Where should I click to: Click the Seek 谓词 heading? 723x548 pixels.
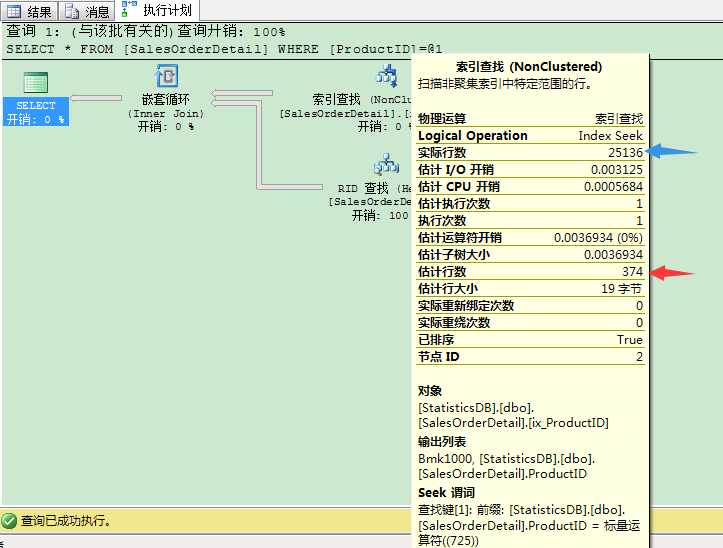pyautogui.click(x=446, y=493)
